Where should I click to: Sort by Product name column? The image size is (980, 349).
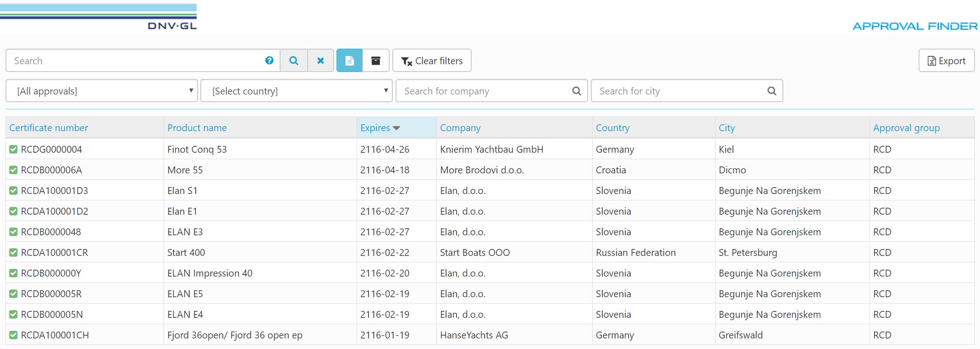pos(197,128)
